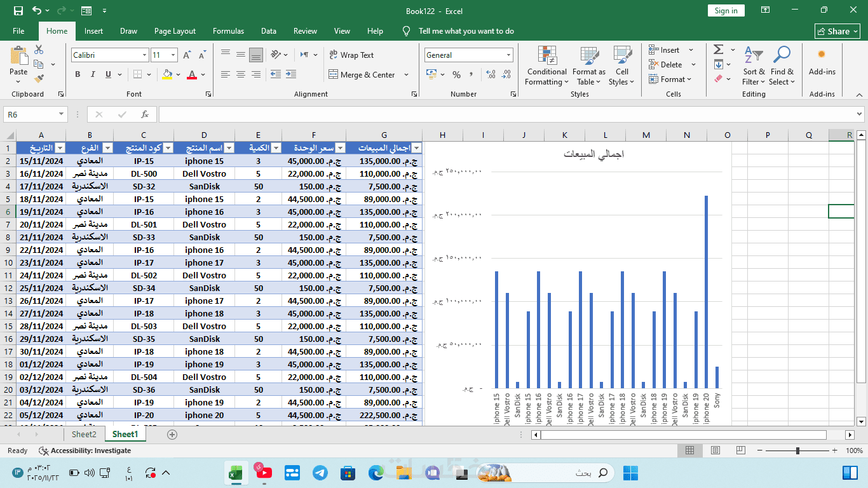
Task: Click the Add-ins icon
Action: [822, 61]
